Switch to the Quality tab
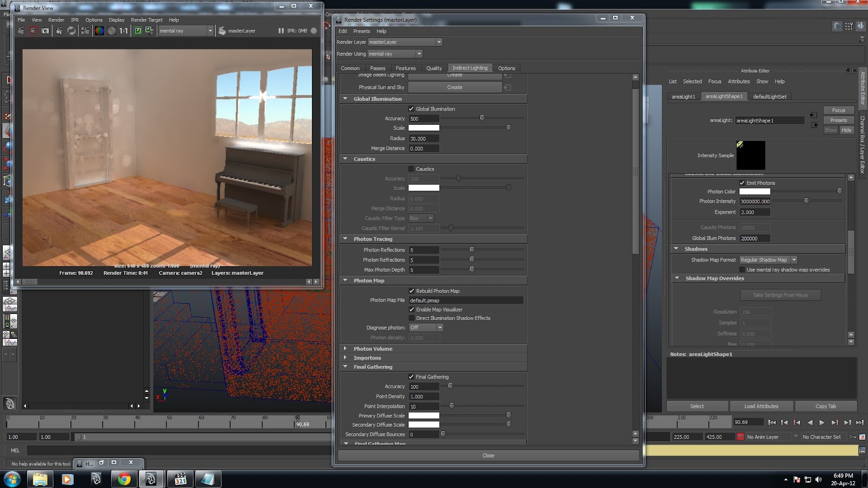This screenshot has height=488, width=868. point(434,68)
